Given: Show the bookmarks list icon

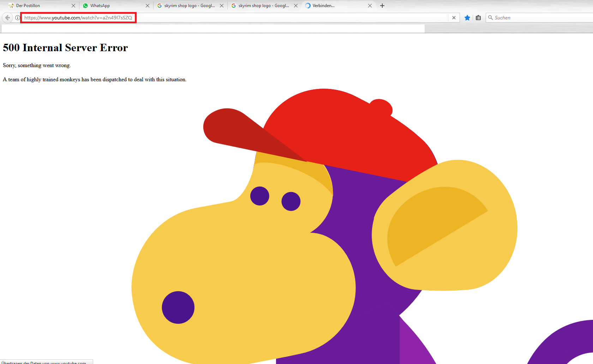Looking at the screenshot, I should [478, 18].
